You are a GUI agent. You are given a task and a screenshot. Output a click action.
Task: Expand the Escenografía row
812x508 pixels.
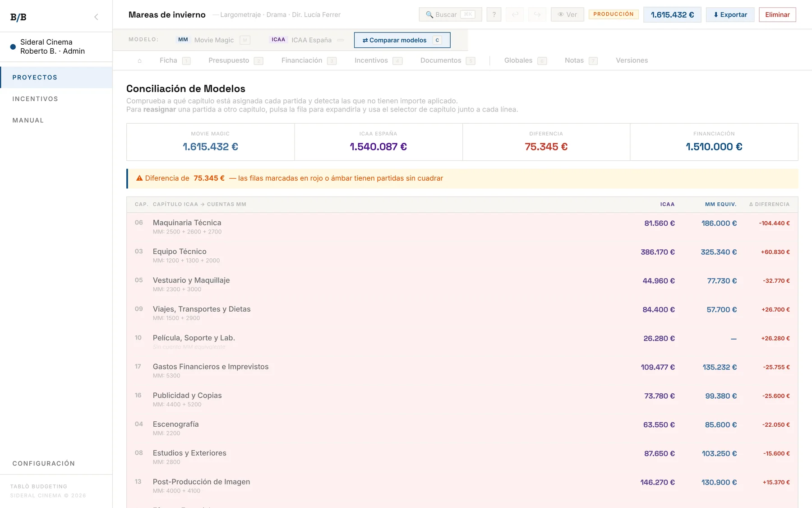tap(462, 429)
